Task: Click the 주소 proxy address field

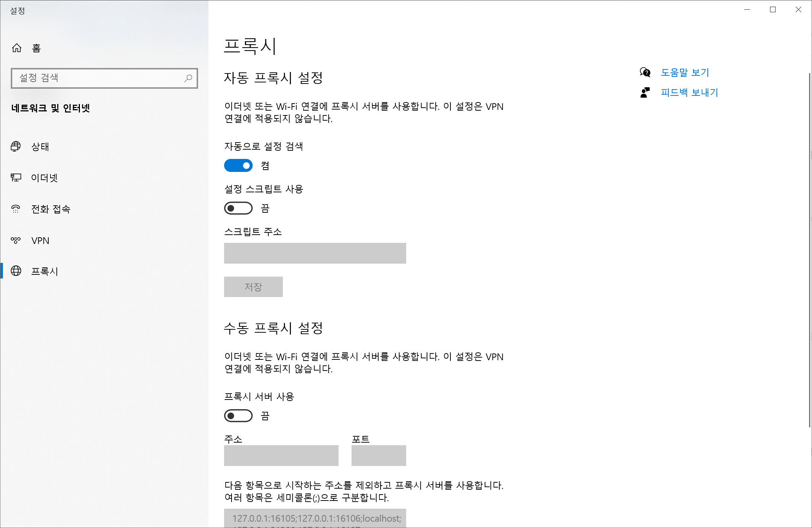Action: coord(281,456)
